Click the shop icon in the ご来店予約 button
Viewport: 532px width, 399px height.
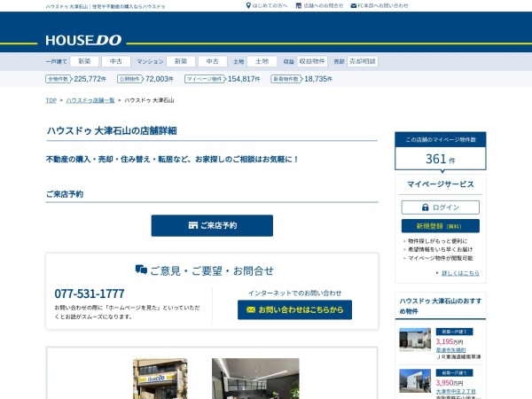coord(192,225)
